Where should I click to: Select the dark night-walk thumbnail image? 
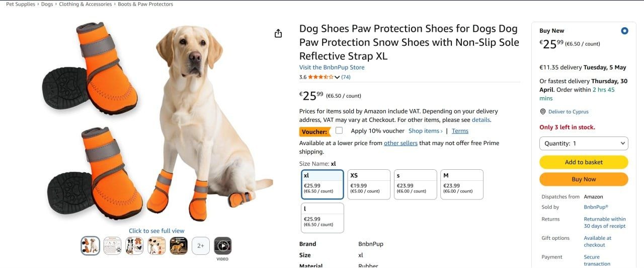tap(178, 246)
